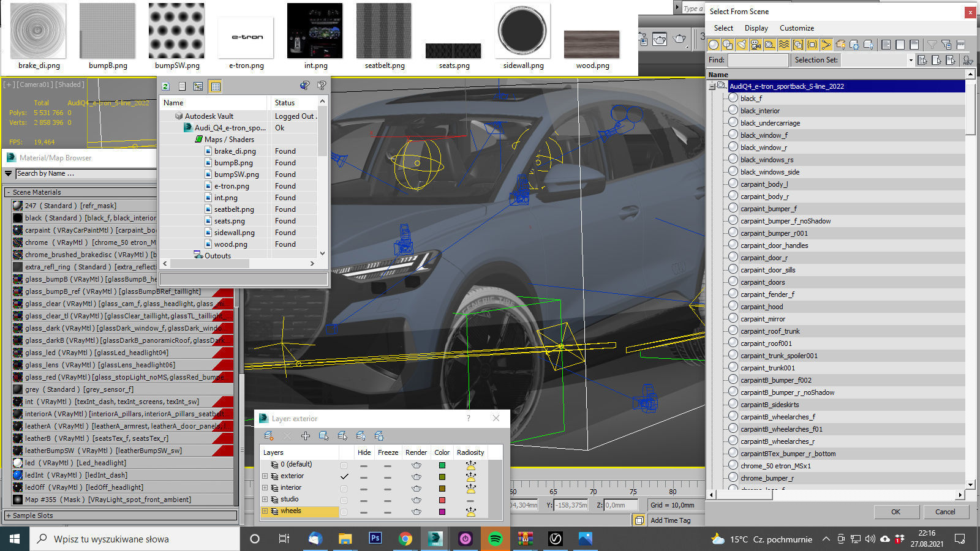The height and width of the screenshot is (551, 980).
Task: Toggle Radiosity for interior layer
Action: pos(470,489)
